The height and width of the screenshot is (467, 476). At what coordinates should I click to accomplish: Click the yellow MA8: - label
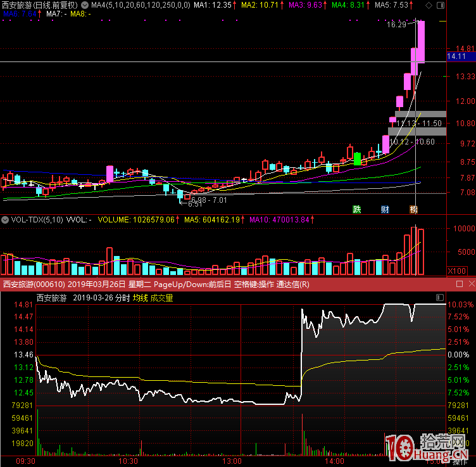[x=80, y=14]
